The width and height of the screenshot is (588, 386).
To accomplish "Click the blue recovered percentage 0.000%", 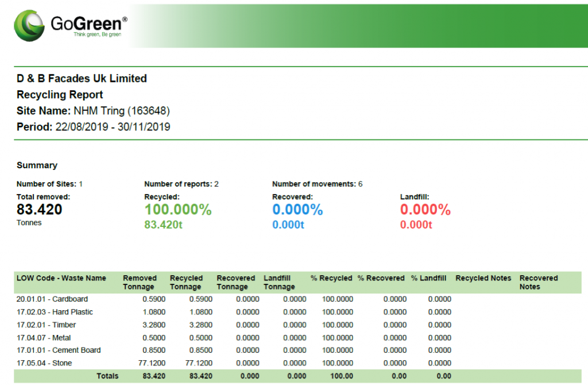I will pos(297,209).
